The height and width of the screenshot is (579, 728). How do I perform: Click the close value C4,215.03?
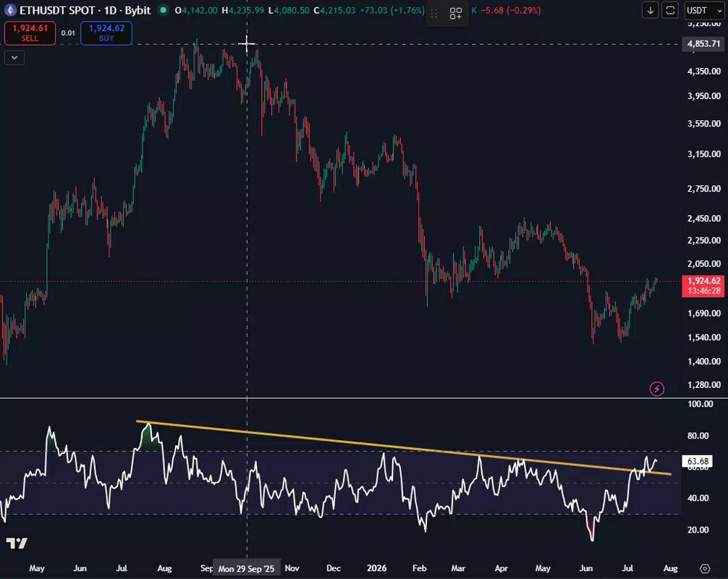pyautogui.click(x=334, y=10)
